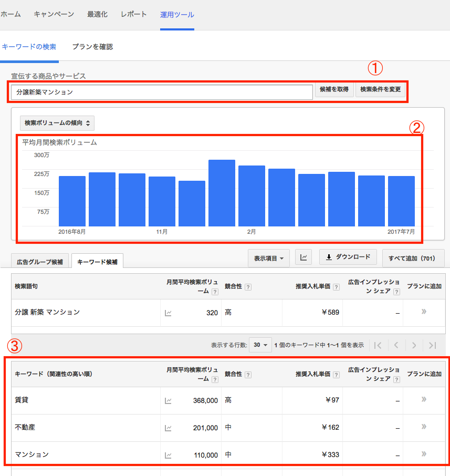Open the ホーム menu tab

(11, 14)
